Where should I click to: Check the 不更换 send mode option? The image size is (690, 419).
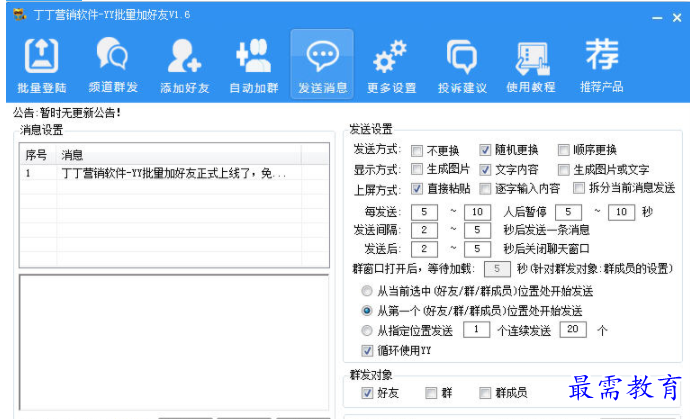pyautogui.click(x=417, y=151)
